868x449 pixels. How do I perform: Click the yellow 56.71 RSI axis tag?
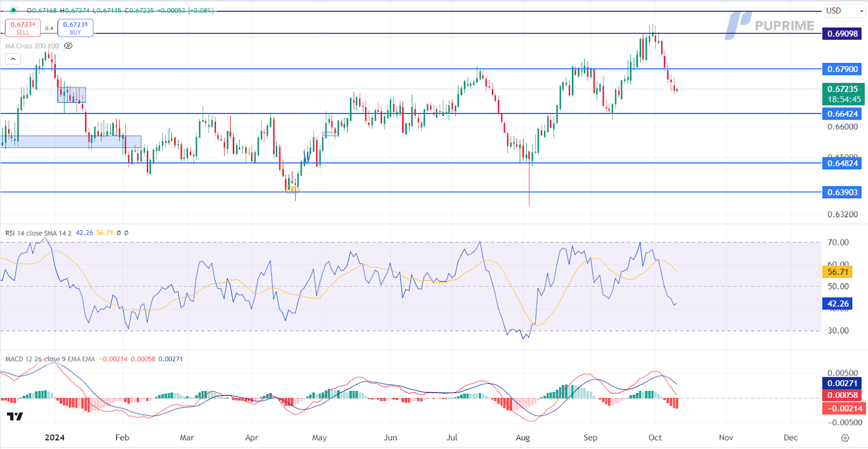(x=838, y=272)
